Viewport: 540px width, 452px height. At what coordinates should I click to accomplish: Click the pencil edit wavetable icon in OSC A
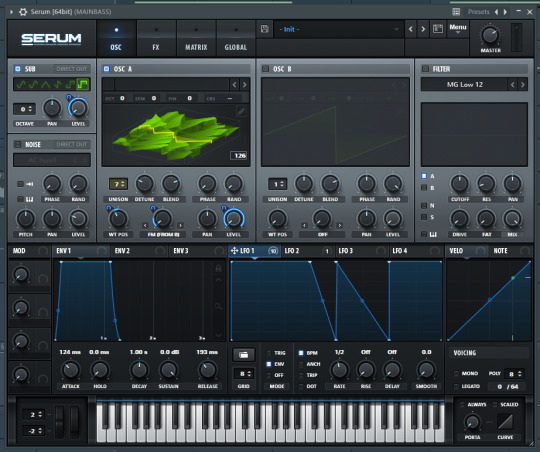click(x=241, y=111)
